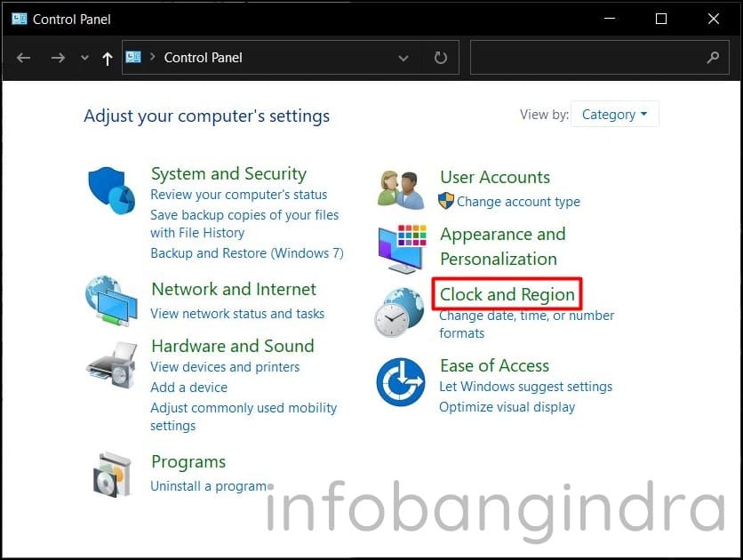Open the Hardware and Sound printer icon
743x560 pixels.
[112, 365]
